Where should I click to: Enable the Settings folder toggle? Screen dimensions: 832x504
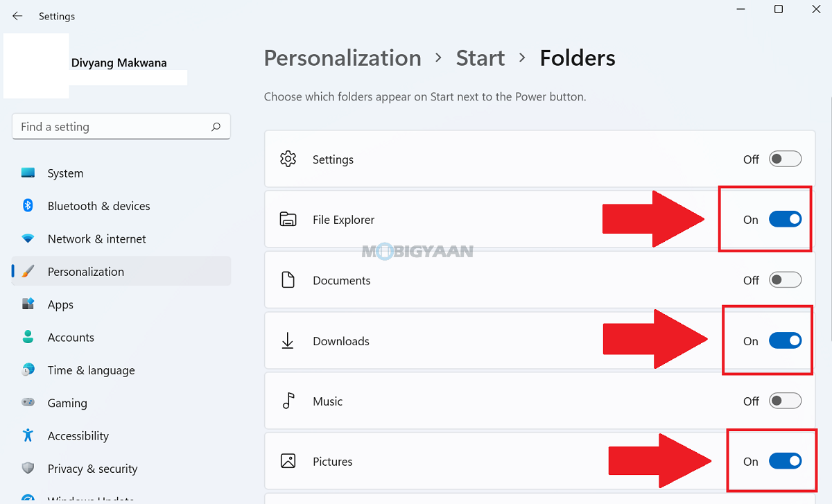point(785,159)
